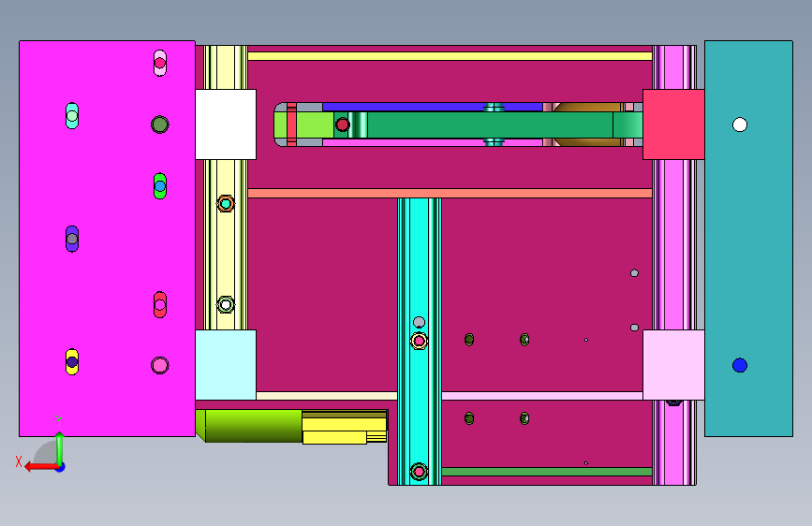Pick the white hex nut on the yellow rail

coord(226,304)
